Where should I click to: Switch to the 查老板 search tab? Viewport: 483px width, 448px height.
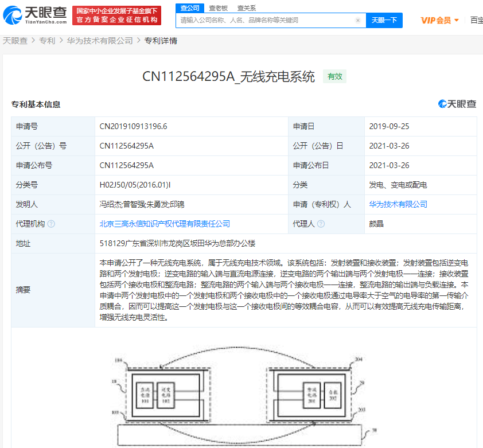(218, 8)
